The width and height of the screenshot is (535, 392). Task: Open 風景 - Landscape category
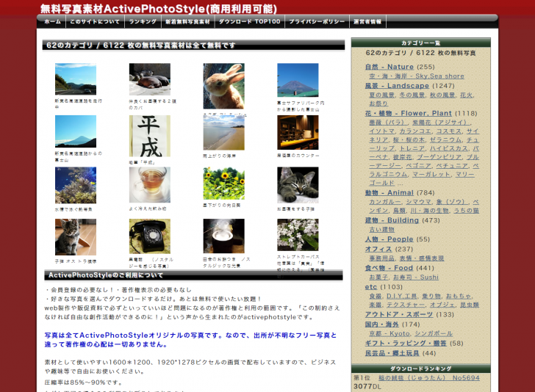click(397, 86)
